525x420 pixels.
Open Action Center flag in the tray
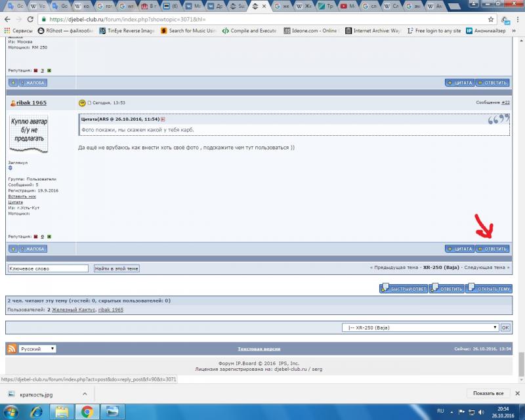click(x=461, y=412)
